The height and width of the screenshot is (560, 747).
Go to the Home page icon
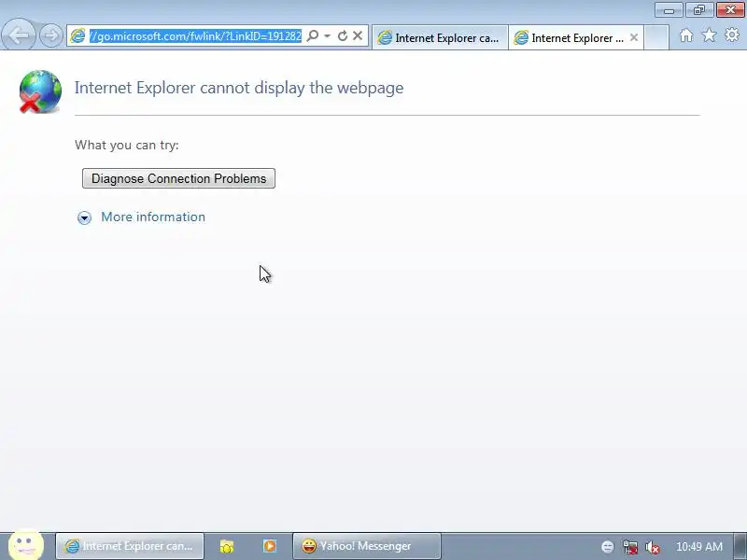(x=686, y=35)
